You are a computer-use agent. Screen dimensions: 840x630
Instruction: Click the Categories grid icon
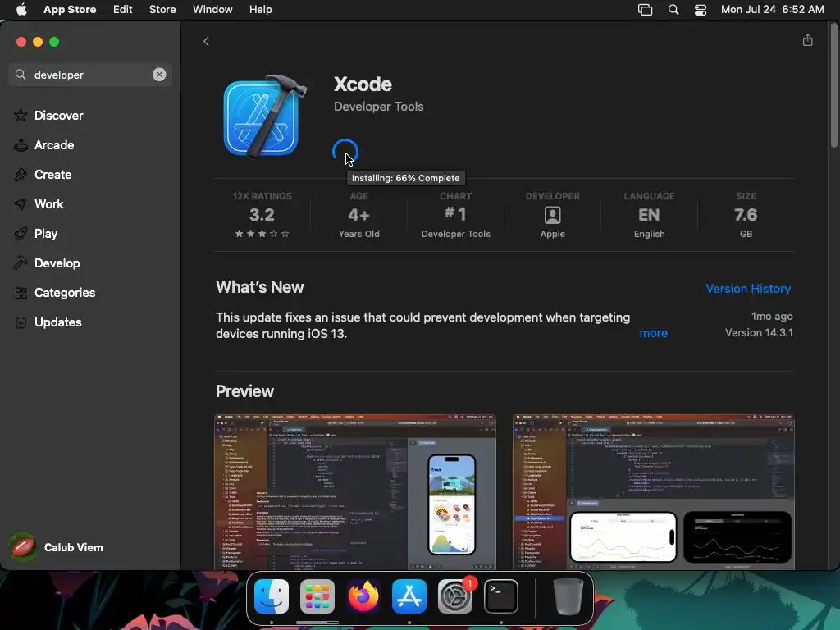(x=21, y=293)
